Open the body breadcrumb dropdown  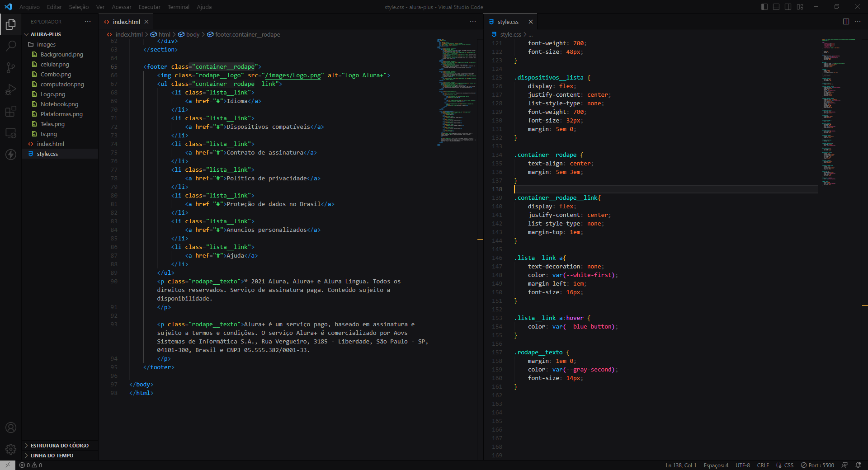point(189,34)
